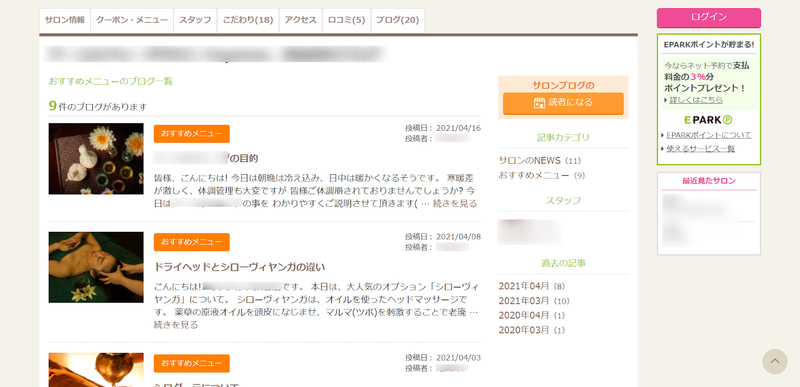Image resolution: width=800 pixels, height=387 pixels.
Task: Click the 9件のブログがあります count text
Action: point(97,106)
